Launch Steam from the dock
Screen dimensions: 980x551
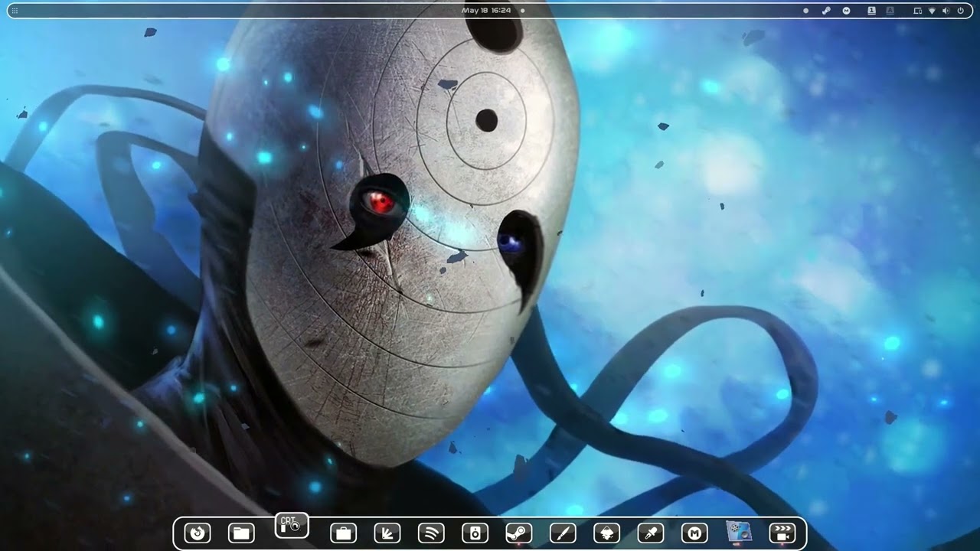tap(519, 533)
